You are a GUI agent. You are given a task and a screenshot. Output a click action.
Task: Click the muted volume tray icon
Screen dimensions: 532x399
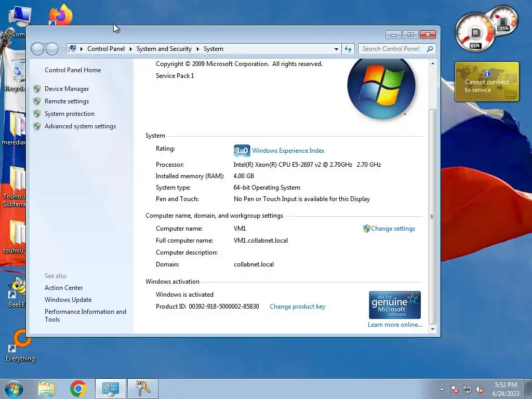click(x=480, y=390)
